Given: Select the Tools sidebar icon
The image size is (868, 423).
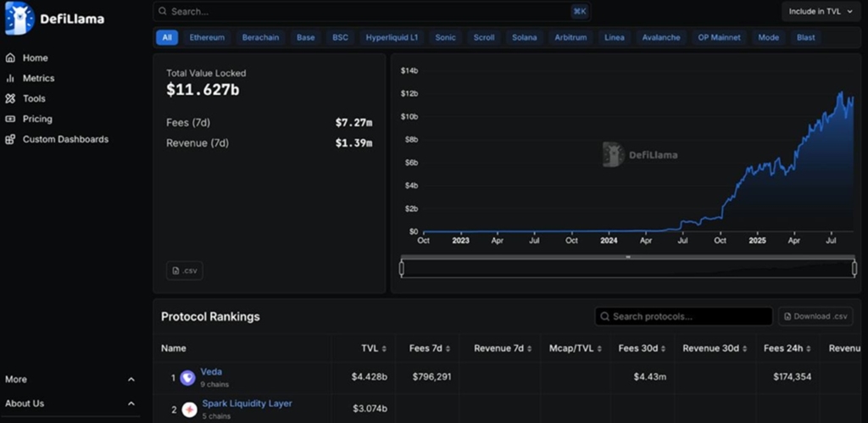Looking at the screenshot, I should [x=11, y=99].
